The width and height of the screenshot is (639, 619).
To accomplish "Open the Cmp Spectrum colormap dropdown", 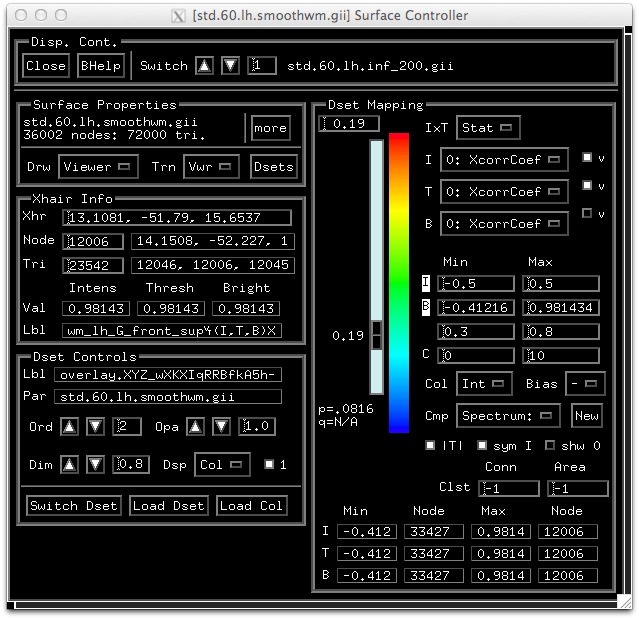I will (508, 416).
